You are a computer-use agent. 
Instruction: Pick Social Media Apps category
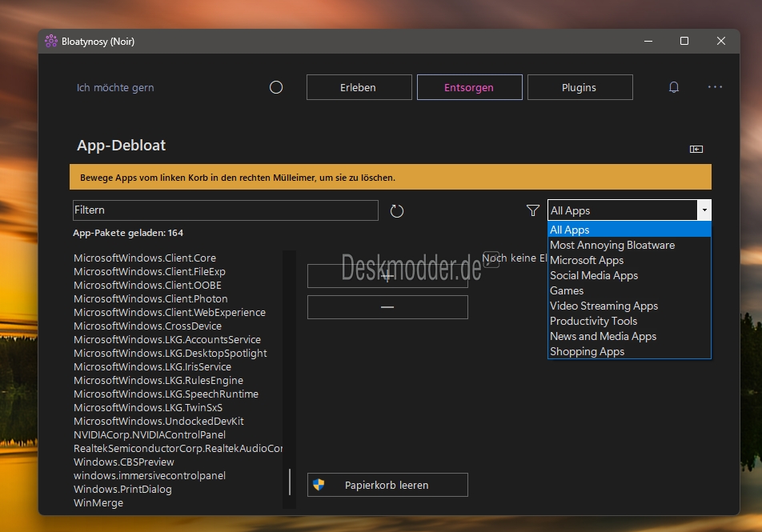tap(629, 275)
